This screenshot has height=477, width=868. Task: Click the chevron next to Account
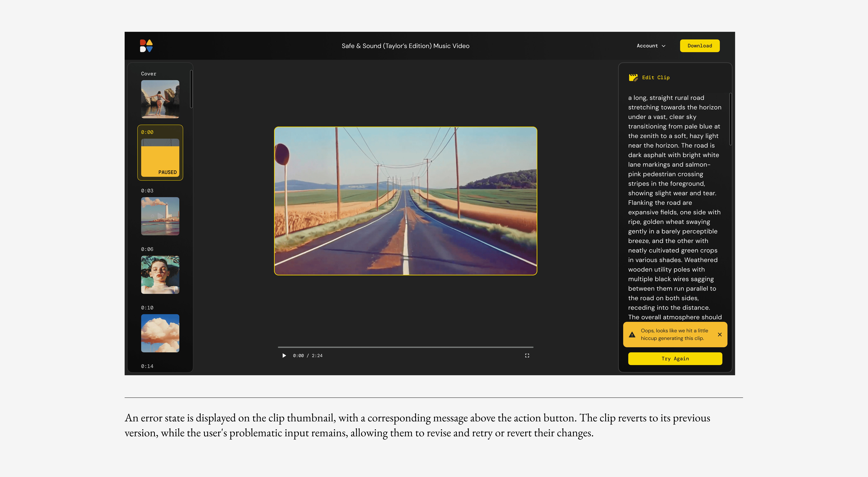(663, 46)
